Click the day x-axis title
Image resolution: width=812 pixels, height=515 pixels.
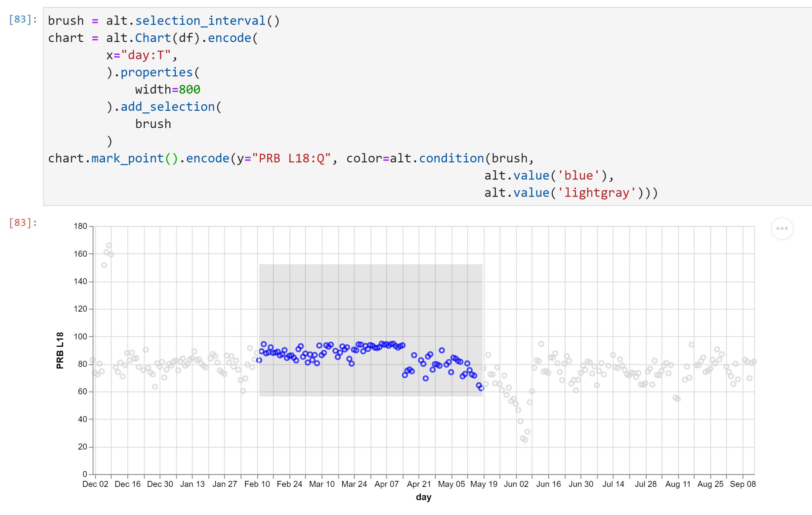(424, 497)
